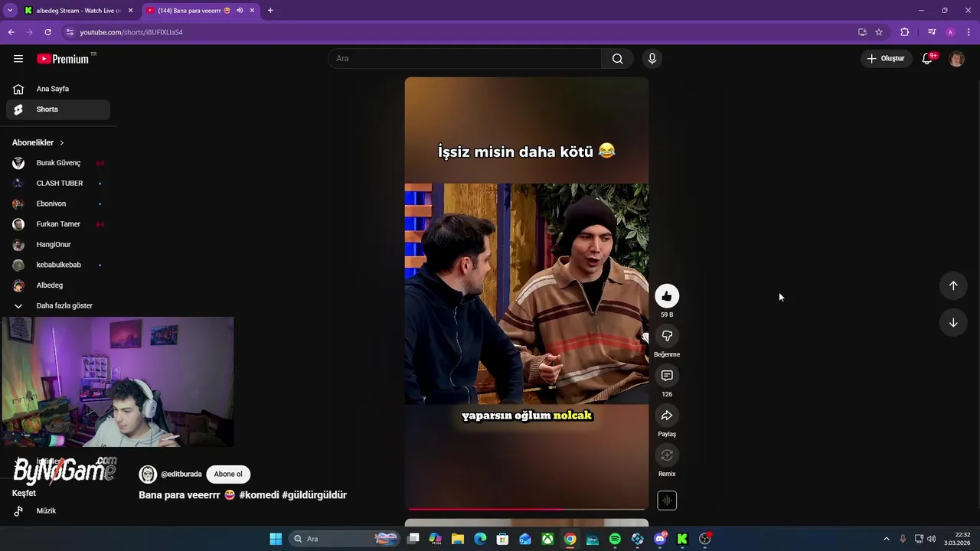
Task: Open Ebonivon subscription
Action: (58, 204)
